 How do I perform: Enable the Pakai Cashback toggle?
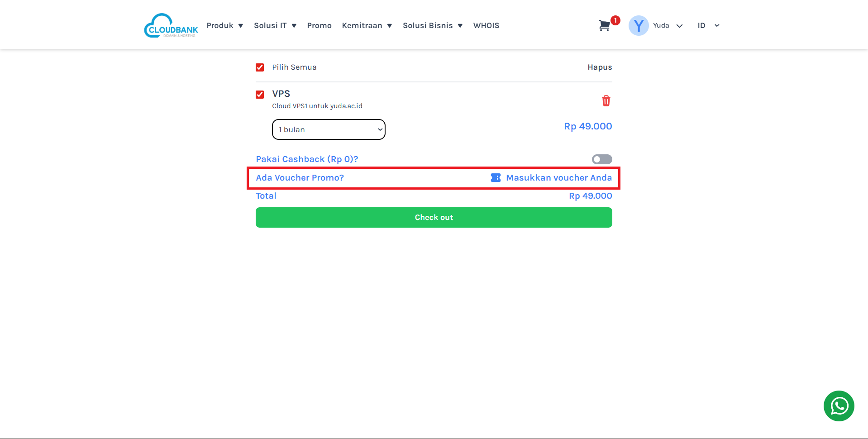(601, 159)
